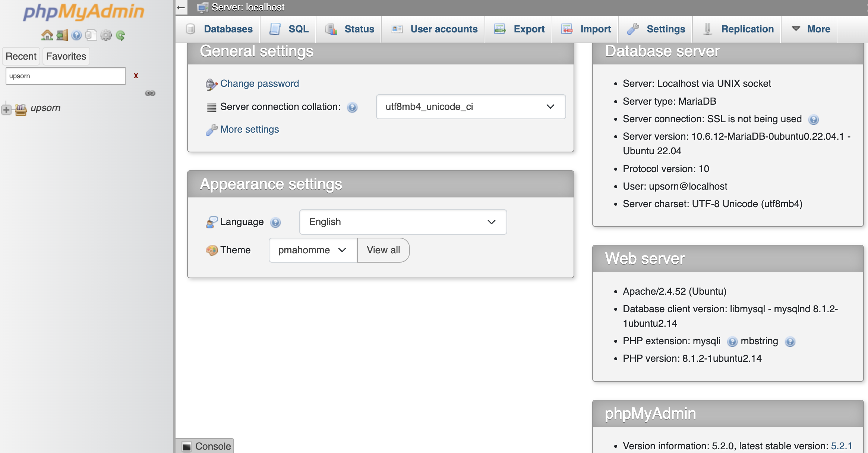Click the Language people icon

coord(211,222)
